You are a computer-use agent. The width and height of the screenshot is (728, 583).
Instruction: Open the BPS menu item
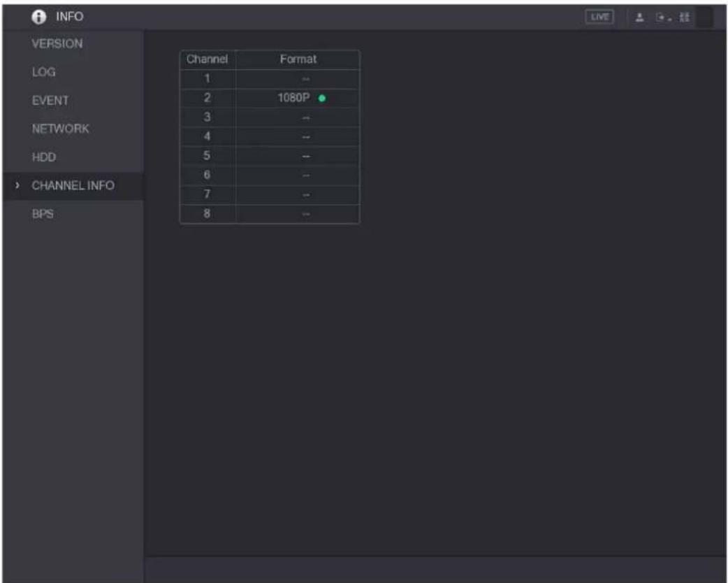[x=43, y=214]
